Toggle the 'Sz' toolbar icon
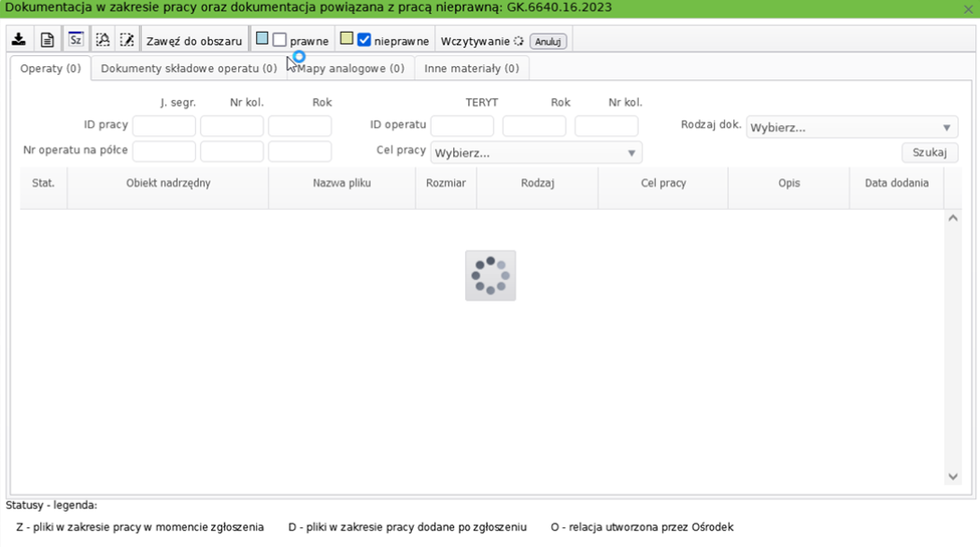Image resolution: width=980 pixels, height=547 pixels. coord(76,40)
